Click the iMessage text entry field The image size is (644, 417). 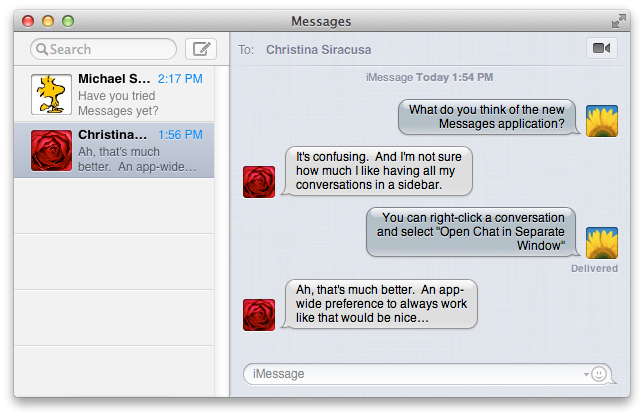[427, 374]
